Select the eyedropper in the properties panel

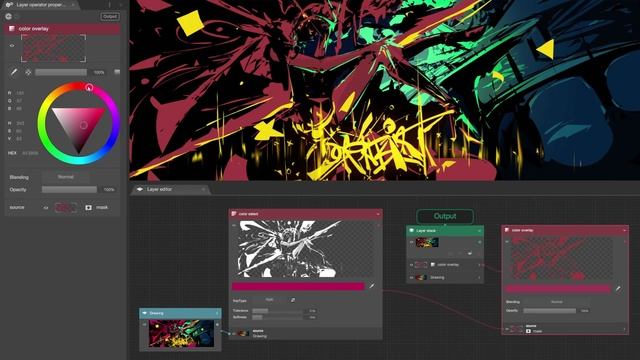(x=14, y=72)
